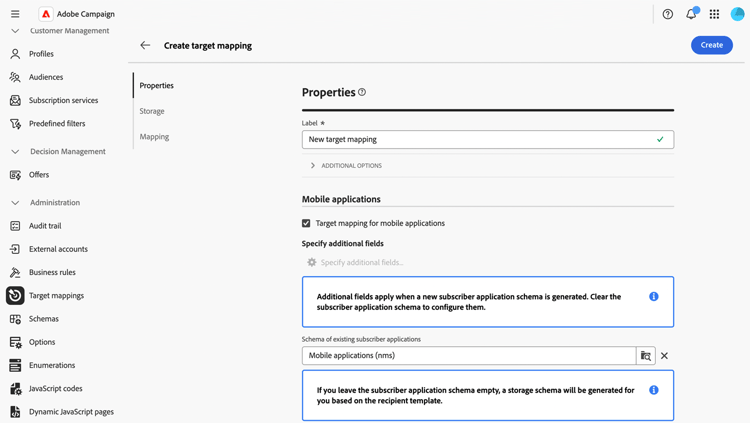Browse schemas with the folder search icon
This screenshot has width=750, height=423.
(646, 356)
